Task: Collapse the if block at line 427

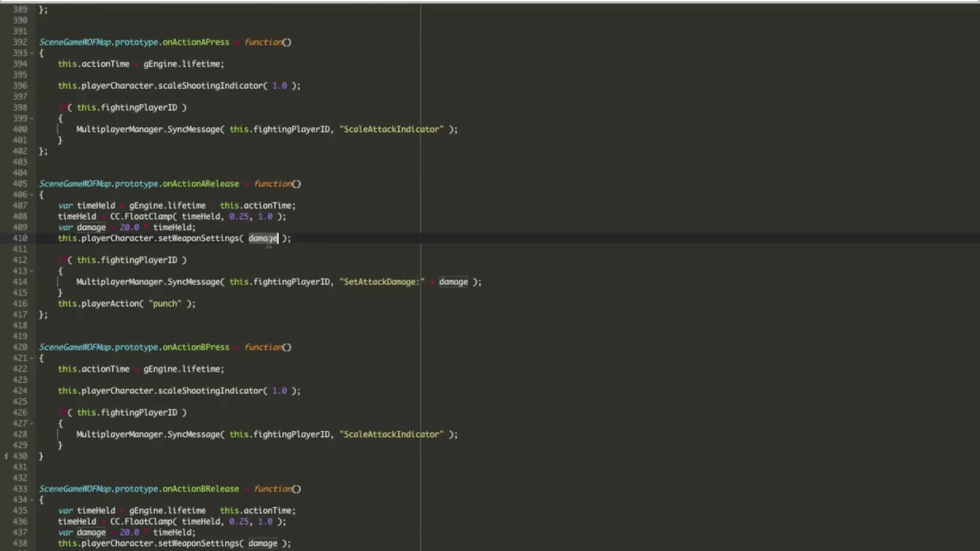Action: [x=32, y=423]
